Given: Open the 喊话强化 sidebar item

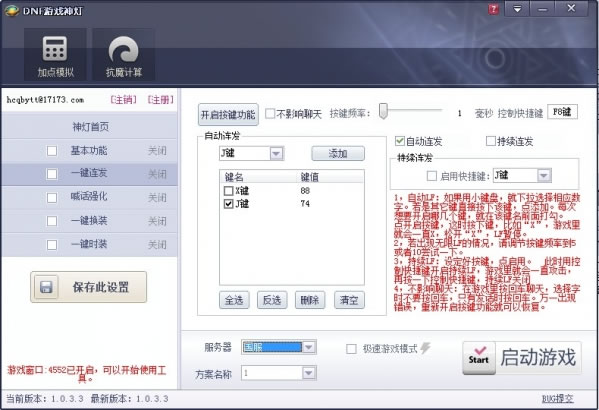Looking at the screenshot, I should (90, 197).
